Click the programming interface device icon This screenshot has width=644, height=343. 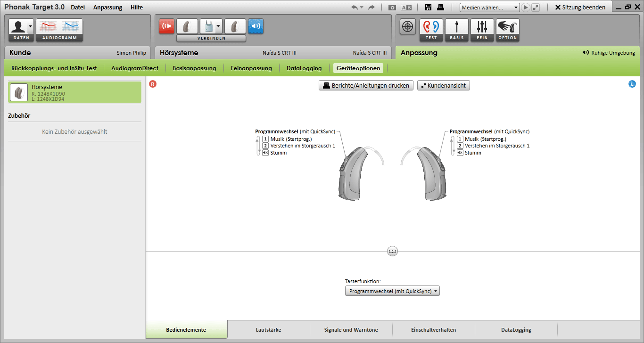208,26
